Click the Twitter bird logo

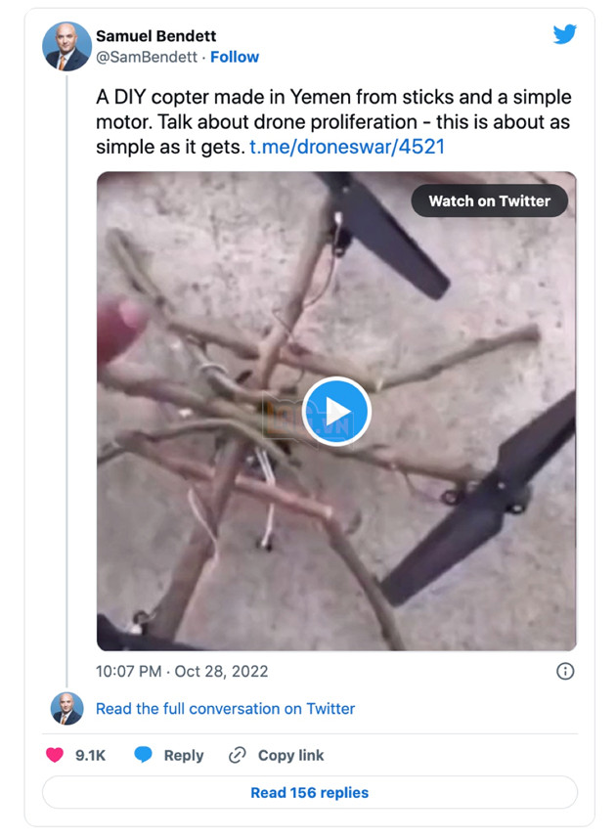click(x=564, y=34)
